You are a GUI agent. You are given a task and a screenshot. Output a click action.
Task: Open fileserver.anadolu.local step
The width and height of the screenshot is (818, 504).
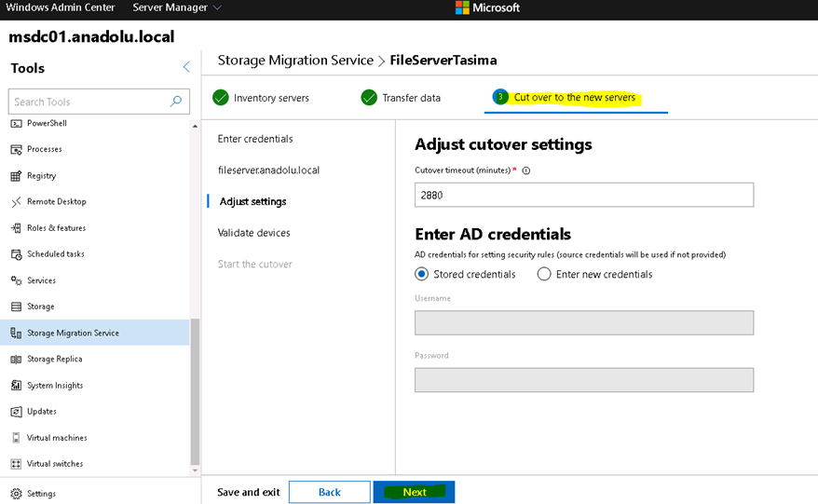(x=268, y=170)
